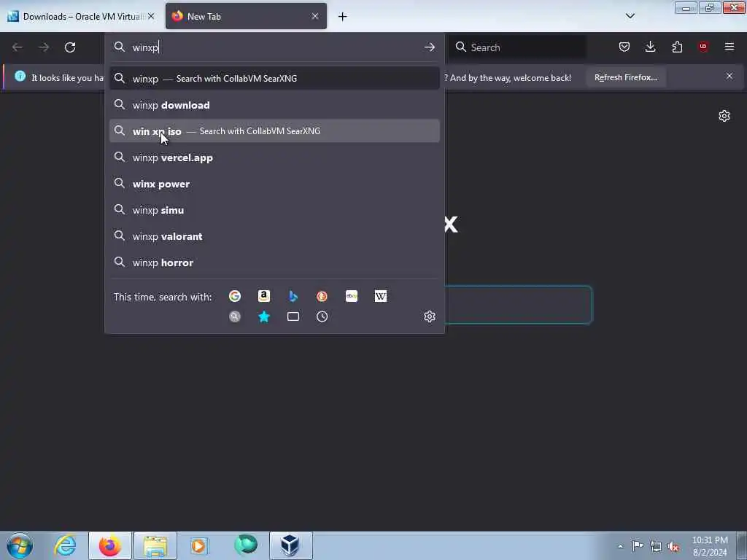Screen dimensions: 747x560
Task: Open VirtualBox from the taskbar
Action: click(290, 545)
